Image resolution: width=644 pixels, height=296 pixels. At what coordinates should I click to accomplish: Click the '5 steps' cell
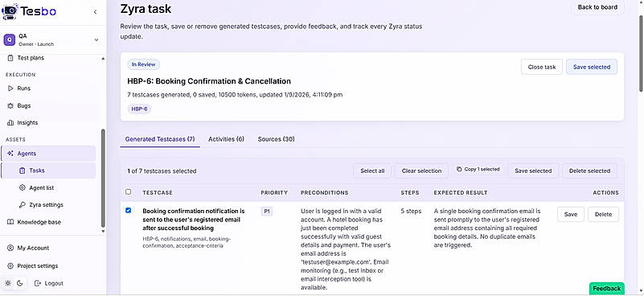pos(411,212)
